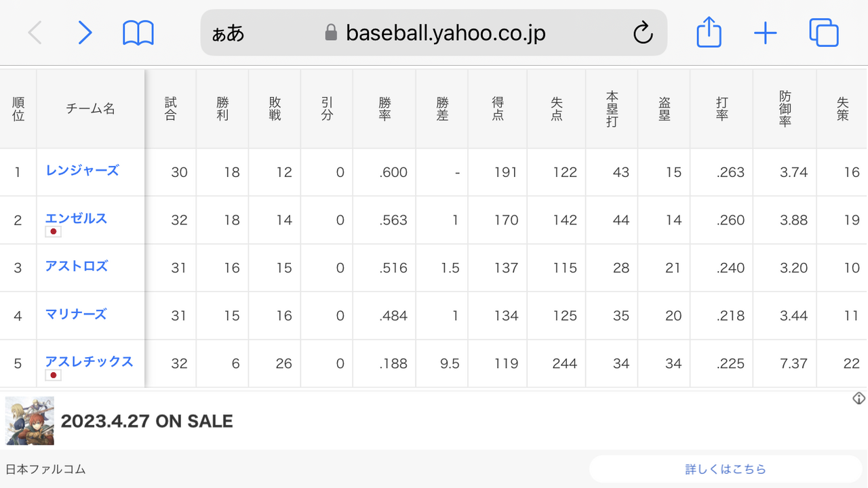Tap the 詳しくはこちら ad button

coord(726,469)
